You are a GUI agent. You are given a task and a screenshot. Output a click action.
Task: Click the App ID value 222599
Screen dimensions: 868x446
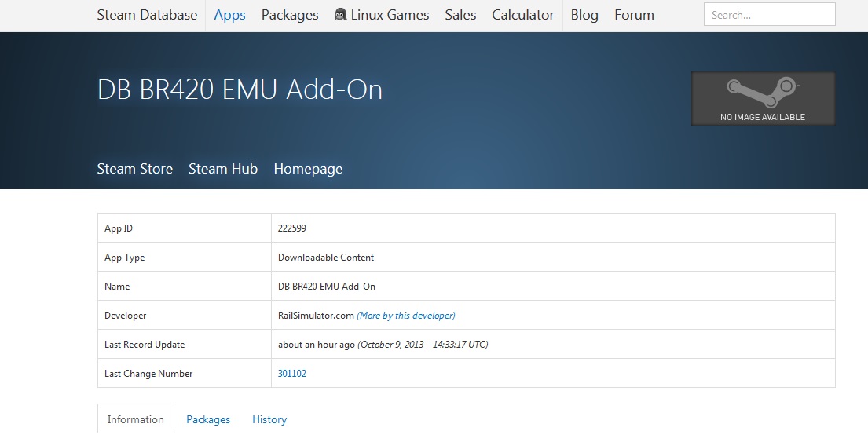[291, 228]
